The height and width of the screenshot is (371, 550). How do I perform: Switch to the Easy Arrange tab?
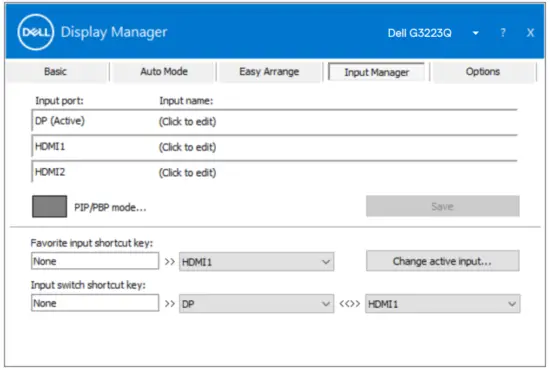coord(269,72)
